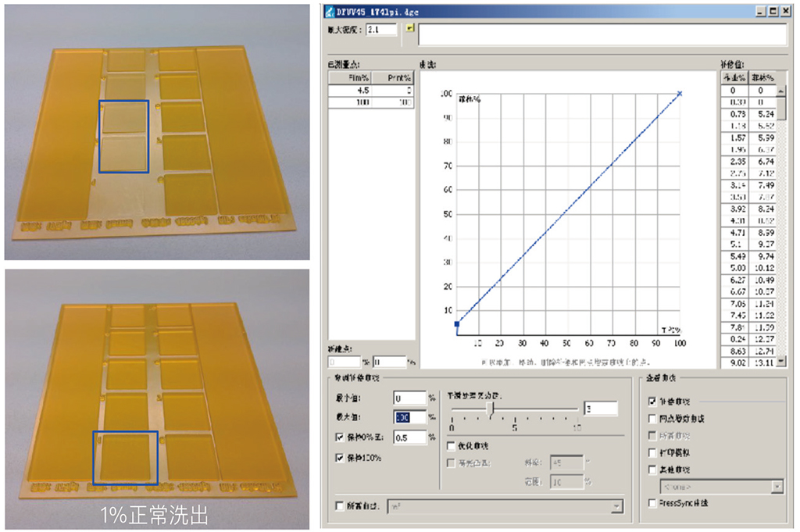The width and height of the screenshot is (800, 532).
Task: Click the smoothing slider handle
Action: click(492, 408)
